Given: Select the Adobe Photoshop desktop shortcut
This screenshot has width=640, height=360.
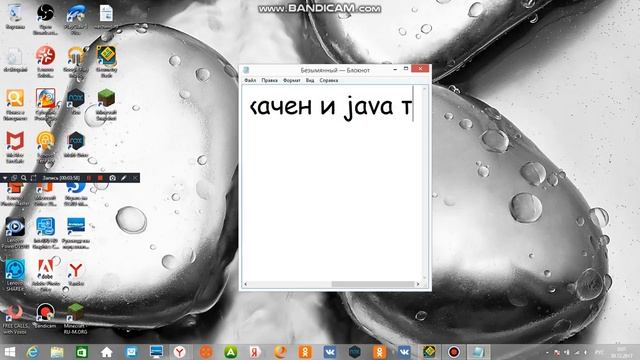Looking at the screenshot, I should click(45, 275).
